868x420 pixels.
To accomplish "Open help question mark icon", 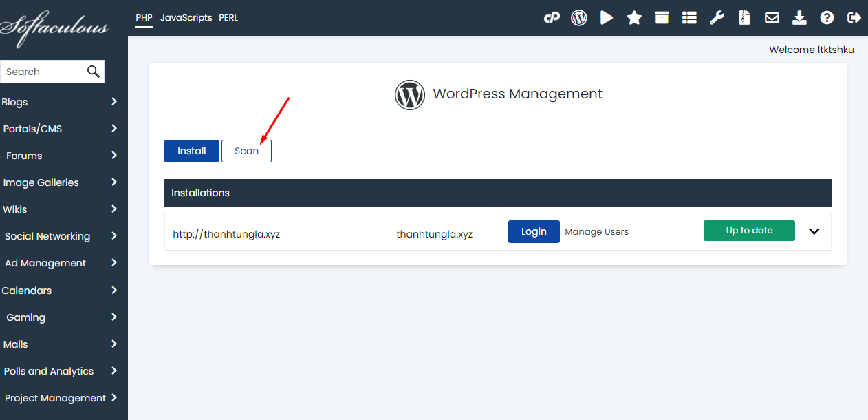I will pyautogui.click(x=827, y=18).
